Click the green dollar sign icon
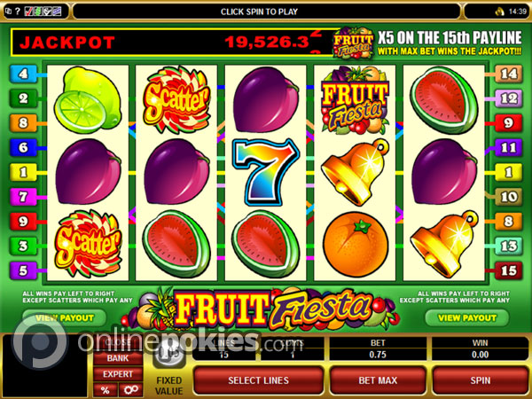The width and height of the screenshot is (532, 399). click(x=38, y=12)
